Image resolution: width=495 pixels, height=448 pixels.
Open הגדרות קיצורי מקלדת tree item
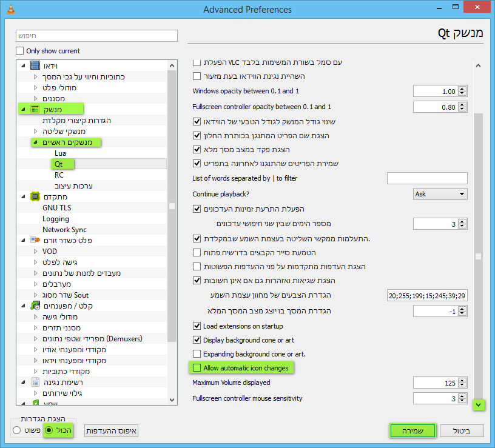point(76,121)
